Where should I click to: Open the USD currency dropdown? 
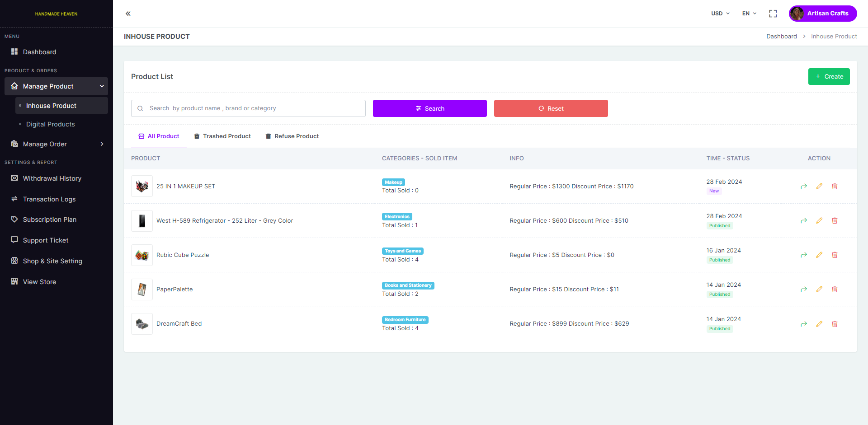coord(720,14)
